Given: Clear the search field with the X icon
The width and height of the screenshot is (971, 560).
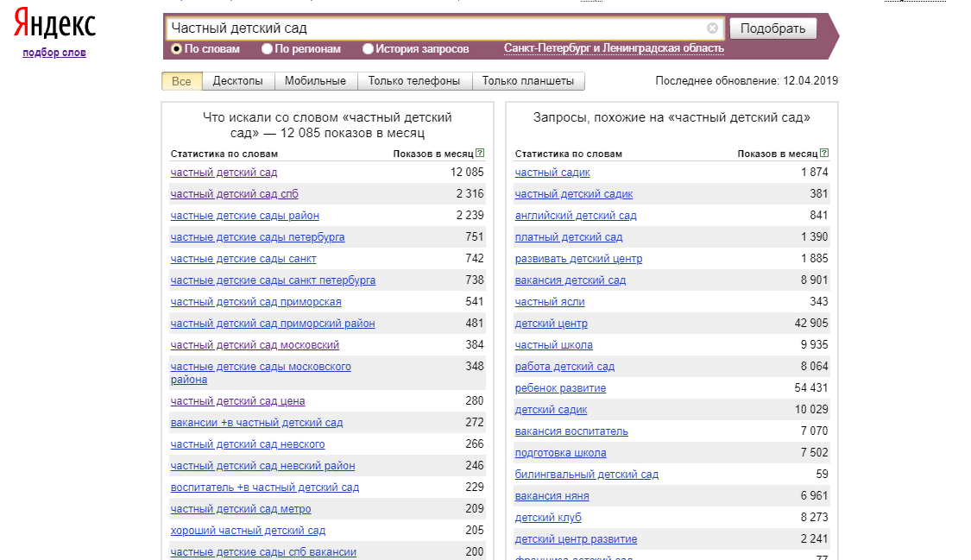Looking at the screenshot, I should (712, 28).
